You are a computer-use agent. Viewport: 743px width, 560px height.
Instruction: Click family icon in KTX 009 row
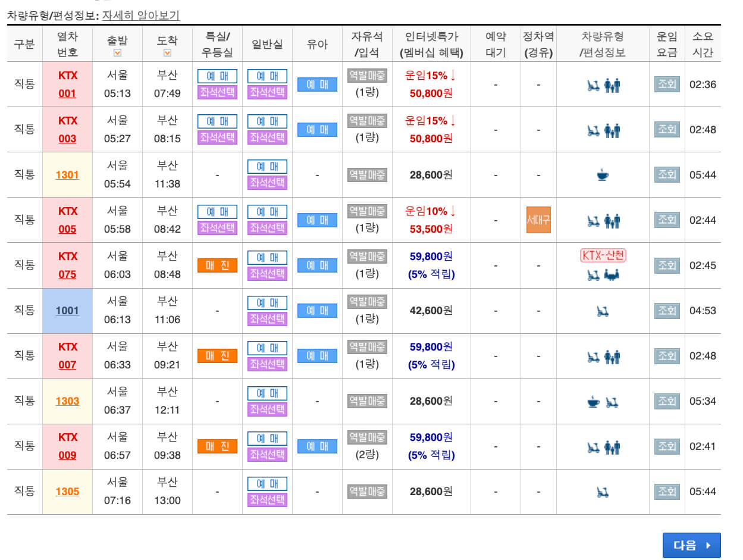(x=612, y=447)
